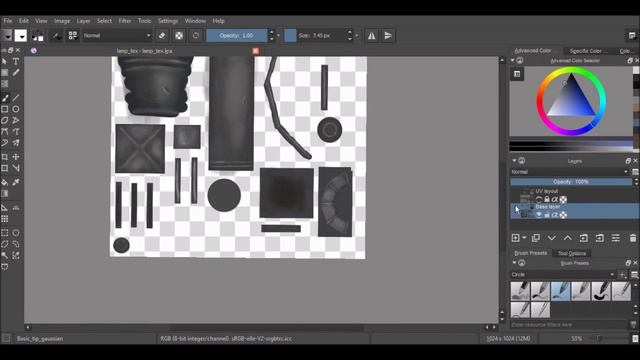This screenshot has width=640, height=360.
Task: Open the Layer menu
Action: point(83,20)
